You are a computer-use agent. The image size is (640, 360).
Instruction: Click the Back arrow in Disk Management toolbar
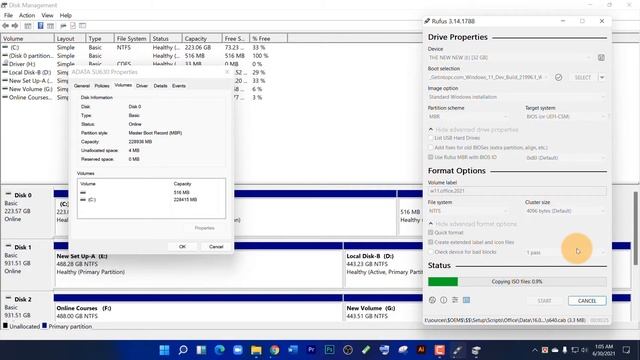point(6,26)
